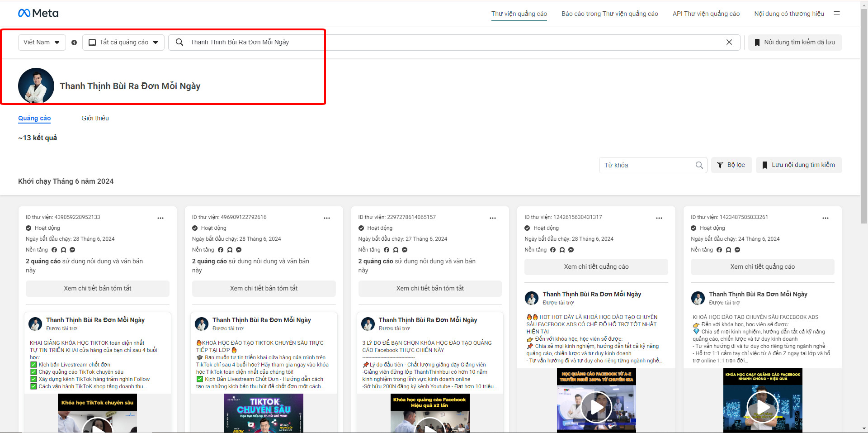Open API Thư viện quảng cáo link
Viewport: 868px width, 433px height.
tap(706, 14)
